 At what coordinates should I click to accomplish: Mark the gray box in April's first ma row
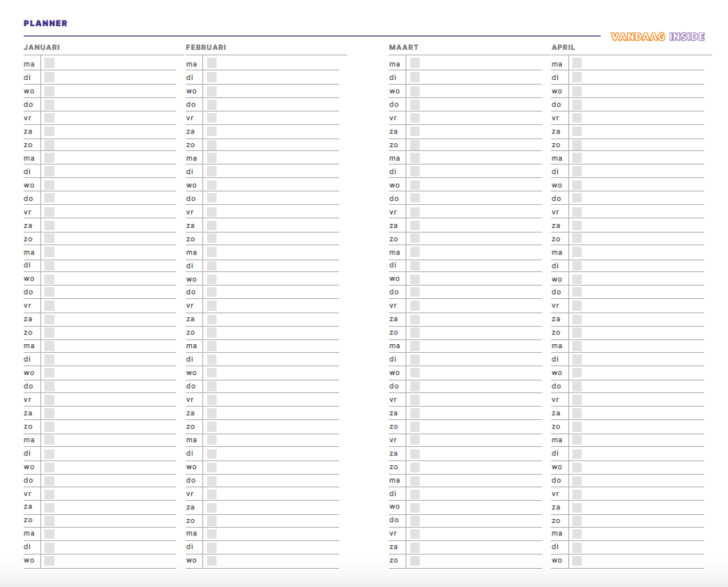pos(577,63)
